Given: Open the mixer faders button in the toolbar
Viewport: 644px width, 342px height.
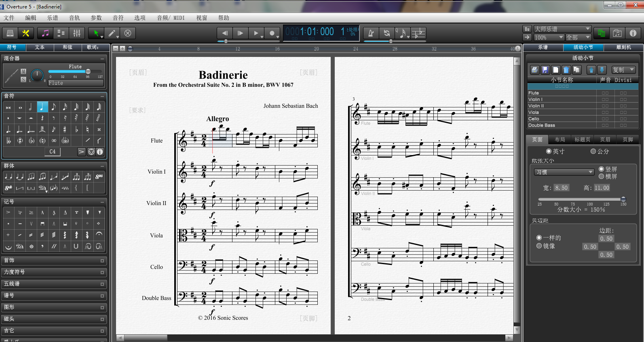Looking at the screenshot, I should (x=76, y=33).
